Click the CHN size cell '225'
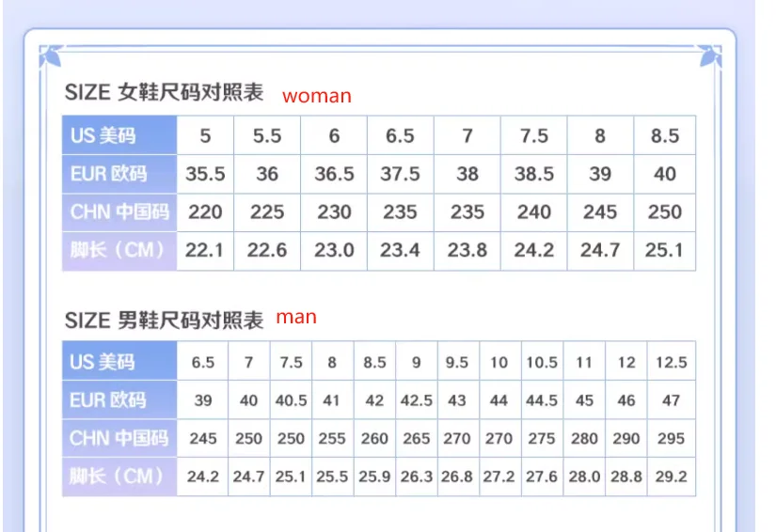Viewport: 776px width, 532px height. click(267, 212)
